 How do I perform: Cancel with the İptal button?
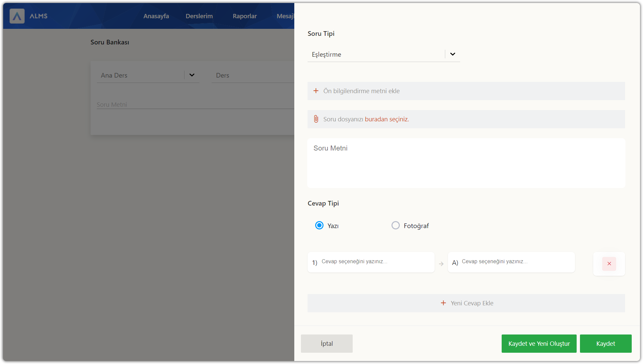(x=326, y=343)
